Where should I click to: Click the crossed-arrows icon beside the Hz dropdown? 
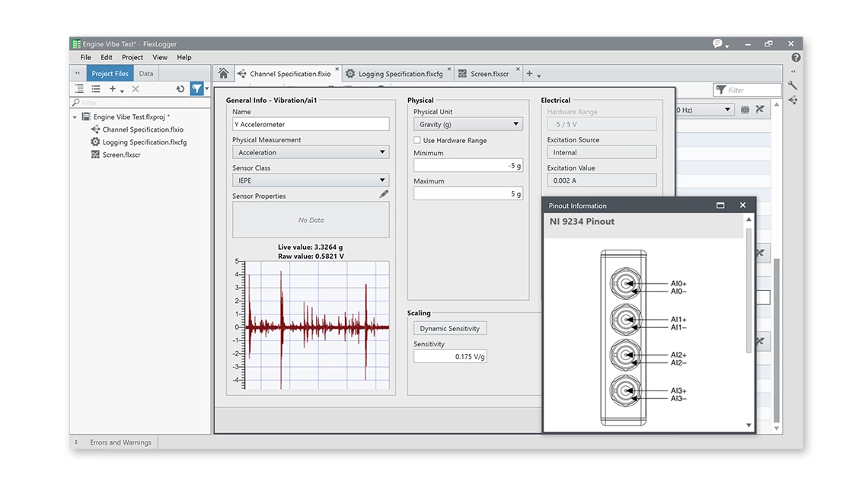(760, 110)
